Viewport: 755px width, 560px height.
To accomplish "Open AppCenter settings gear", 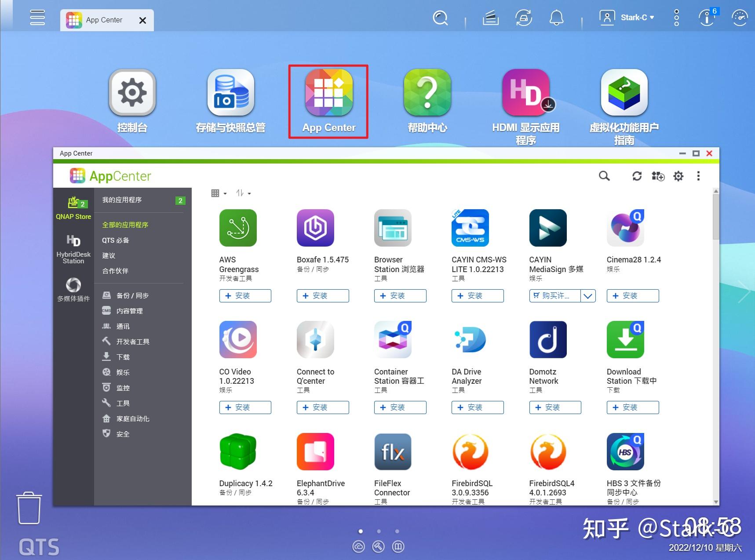I will [678, 176].
